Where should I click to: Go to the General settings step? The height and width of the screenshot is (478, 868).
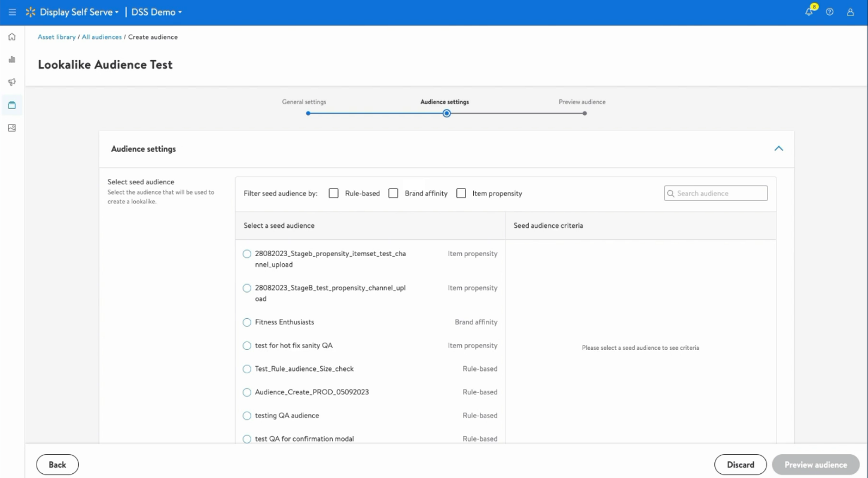click(307, 113)
